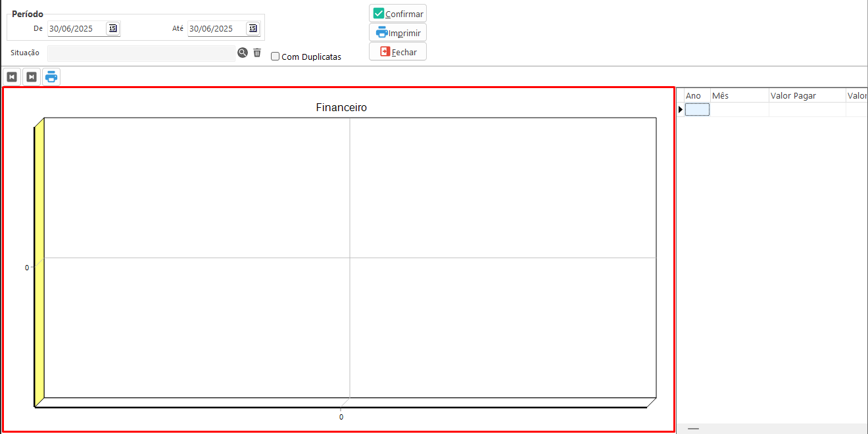The image size is (868, 434).
Task: Select the highlighted Ano cell in first row
Action: click(x=697, y=110)
